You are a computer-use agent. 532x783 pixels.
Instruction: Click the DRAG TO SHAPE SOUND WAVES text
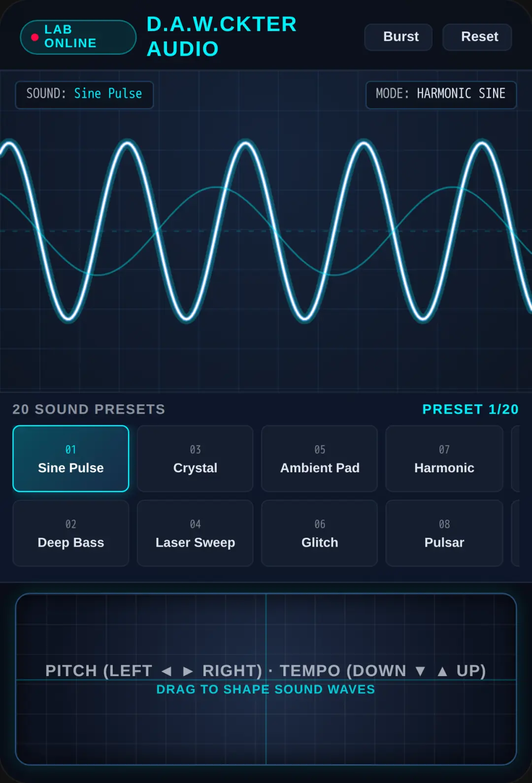tap(266, 689)
